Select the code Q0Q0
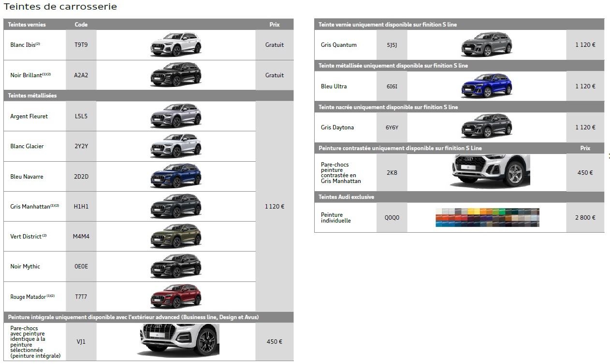Screen dimensions: 610x364 point(392,218)
